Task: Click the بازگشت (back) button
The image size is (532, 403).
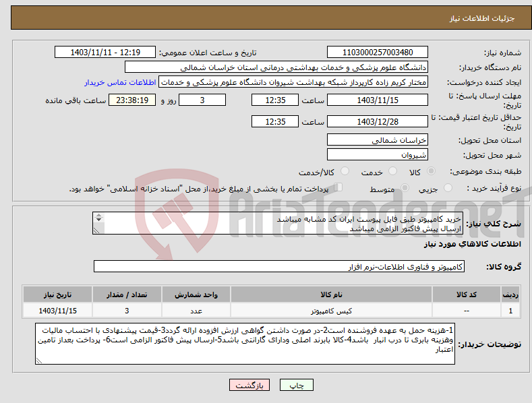Action: [249, 385]
